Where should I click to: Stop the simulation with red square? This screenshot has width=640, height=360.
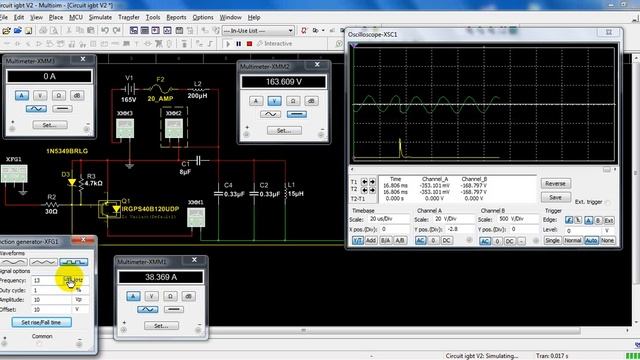click(249, 44)
